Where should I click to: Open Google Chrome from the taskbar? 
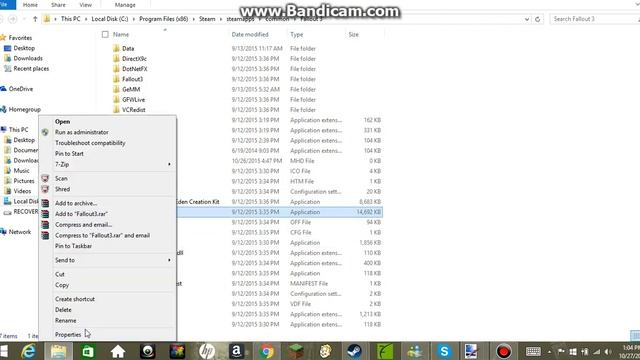[x=266, y=351]
